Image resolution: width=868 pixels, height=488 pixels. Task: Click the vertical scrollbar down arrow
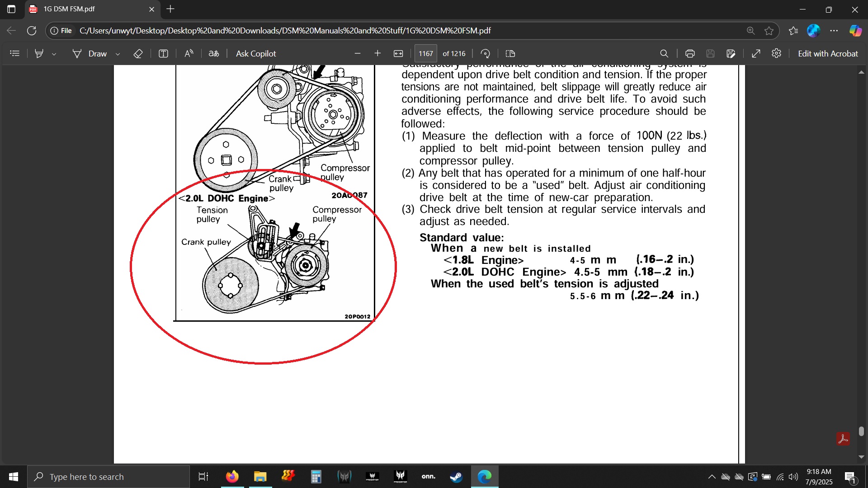point(862,457)
